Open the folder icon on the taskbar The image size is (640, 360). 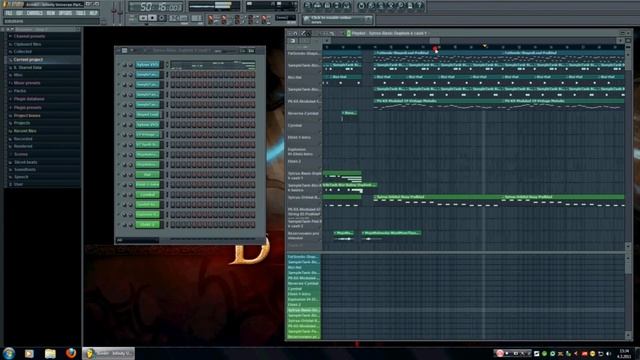tap(50, 353)
